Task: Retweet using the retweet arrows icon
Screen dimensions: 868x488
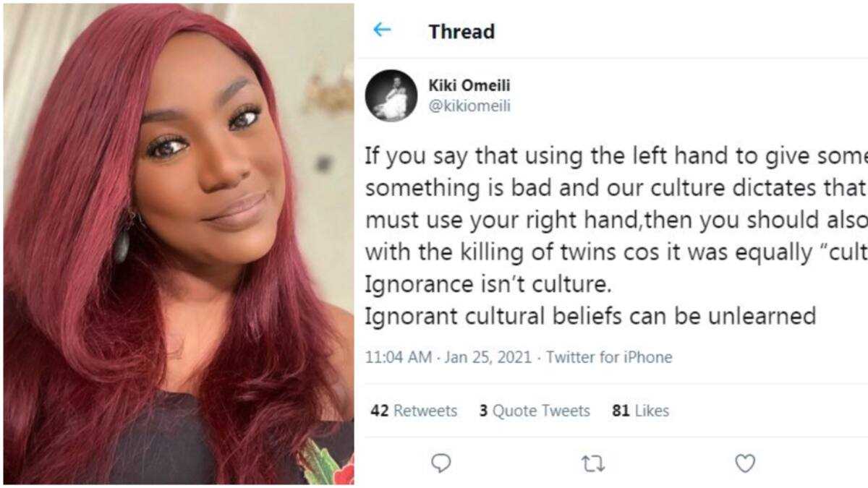Action: click(x=593, y=463)
